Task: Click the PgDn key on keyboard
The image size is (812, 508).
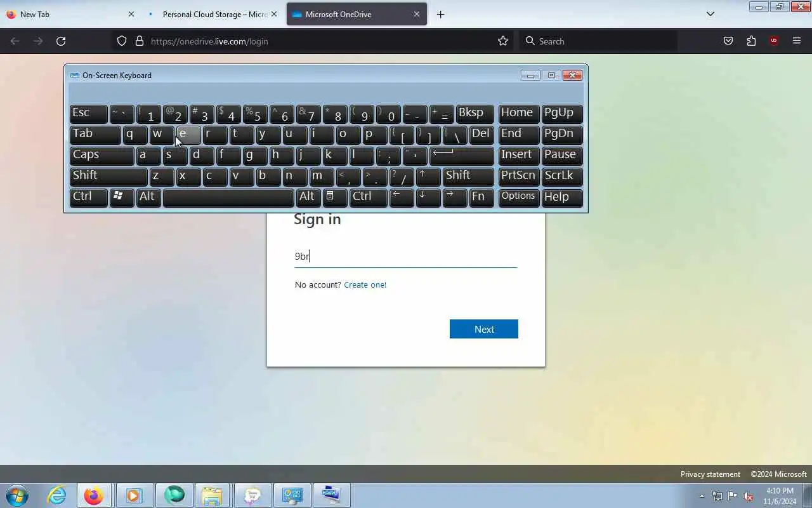Action: (562, 134)
